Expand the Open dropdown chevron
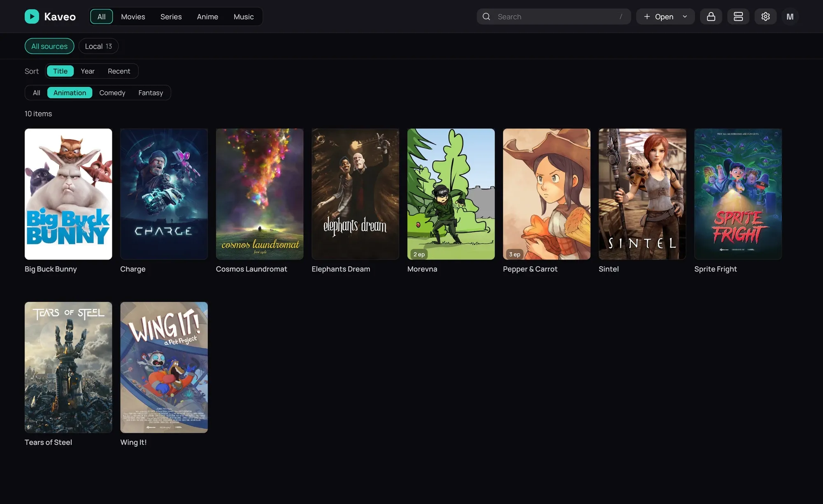The height and width of the screenshot is (504, 823). click(x=685, y=16)
